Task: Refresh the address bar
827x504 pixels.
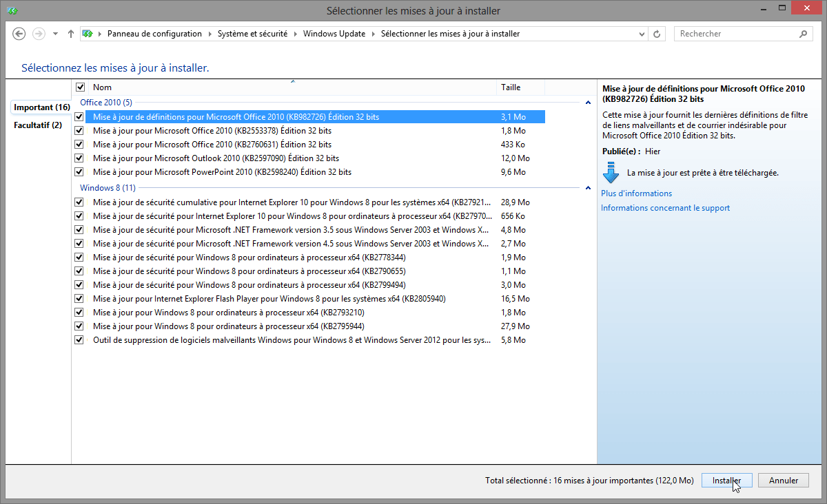Action: (657, 34)
